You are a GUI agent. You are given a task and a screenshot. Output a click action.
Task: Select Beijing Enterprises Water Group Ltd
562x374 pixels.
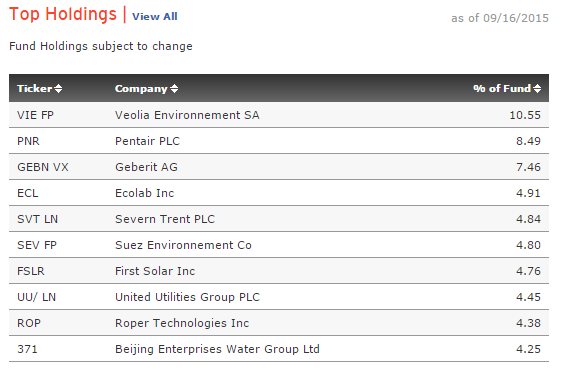217,349
